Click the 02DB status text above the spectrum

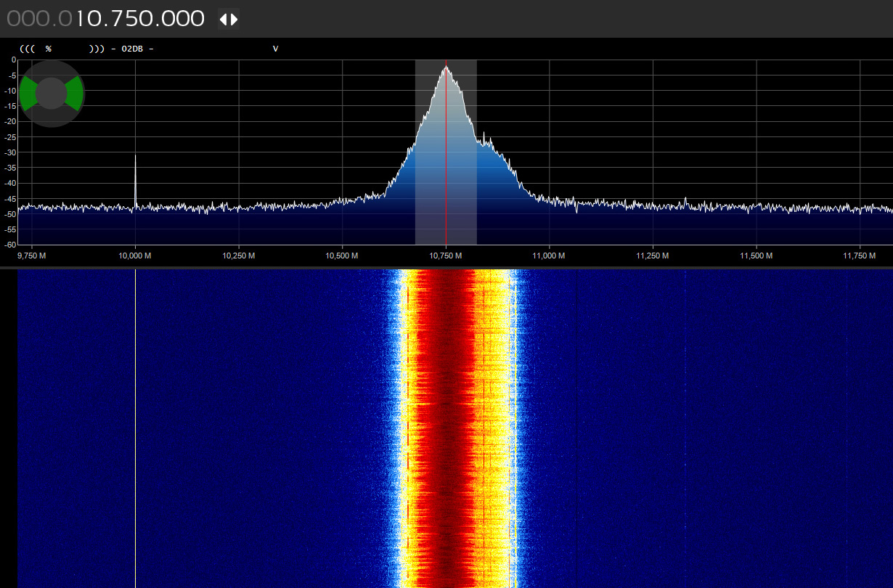coord(134,49)
